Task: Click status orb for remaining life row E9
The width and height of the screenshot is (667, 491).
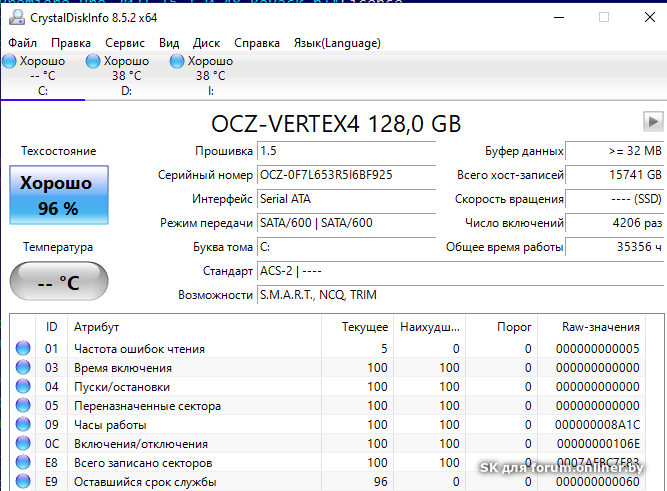Action: (x=23, y=482)
